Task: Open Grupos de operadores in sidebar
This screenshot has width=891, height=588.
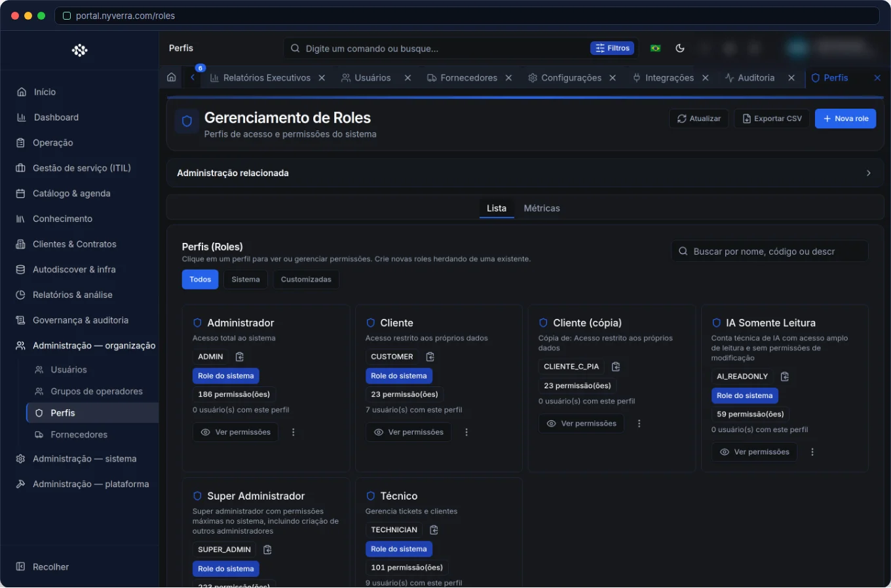Action: [96, 392]
